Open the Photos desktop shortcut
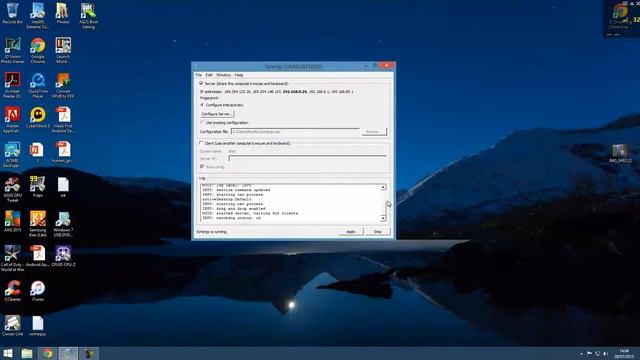The image size is (640, 360). 62,13
